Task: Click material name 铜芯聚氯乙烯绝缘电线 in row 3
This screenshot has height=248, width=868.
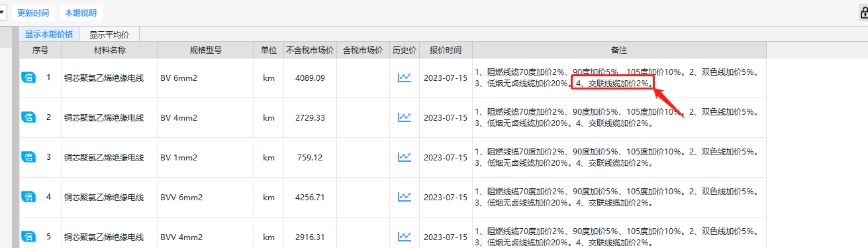Action: 103,158
